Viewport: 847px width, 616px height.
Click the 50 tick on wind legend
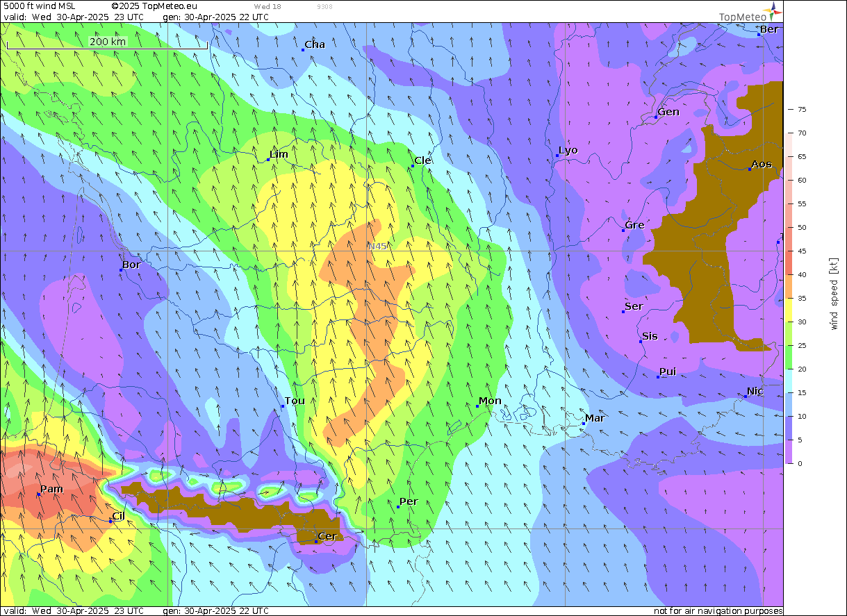pos(801,227)
